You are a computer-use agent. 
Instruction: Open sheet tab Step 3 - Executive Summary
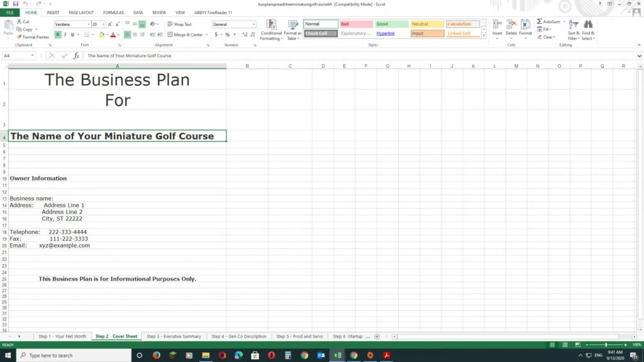click(x=174, y=336)
